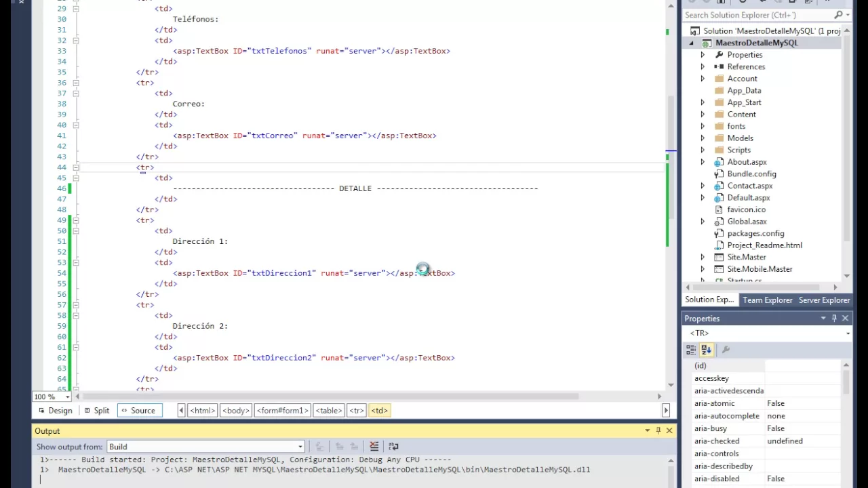Close the Properties panel

click(x=845, y=318)
